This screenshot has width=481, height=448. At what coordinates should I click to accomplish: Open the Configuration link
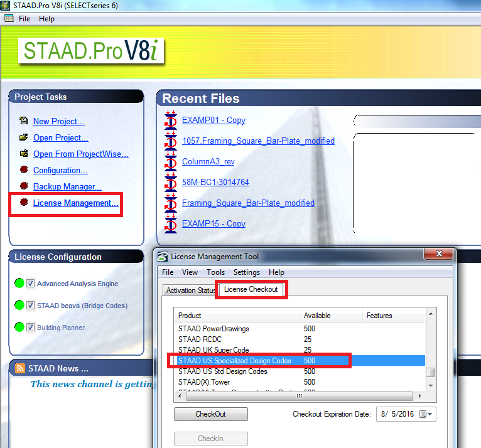click(60, 170)
